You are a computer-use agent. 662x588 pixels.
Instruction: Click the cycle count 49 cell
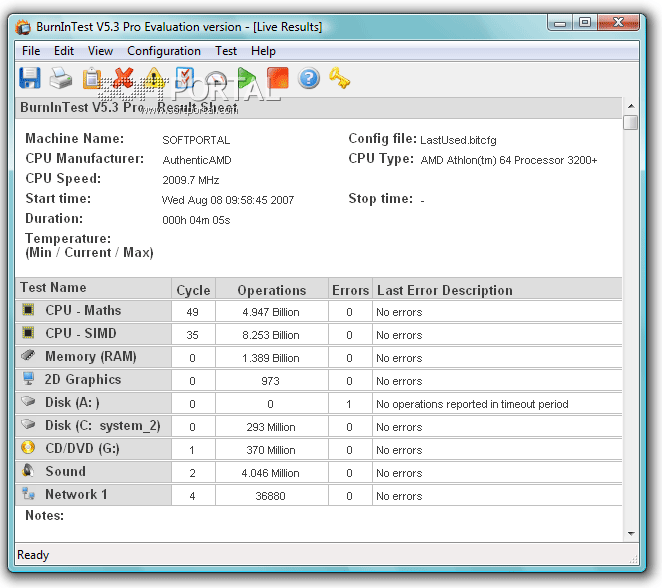(x=193, y=312)
